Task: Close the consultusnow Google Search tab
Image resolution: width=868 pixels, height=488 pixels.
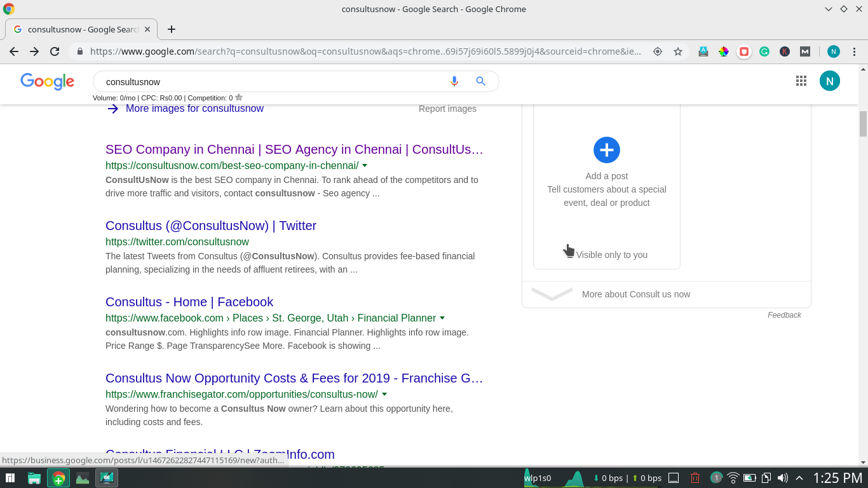Action: (148, 29)
